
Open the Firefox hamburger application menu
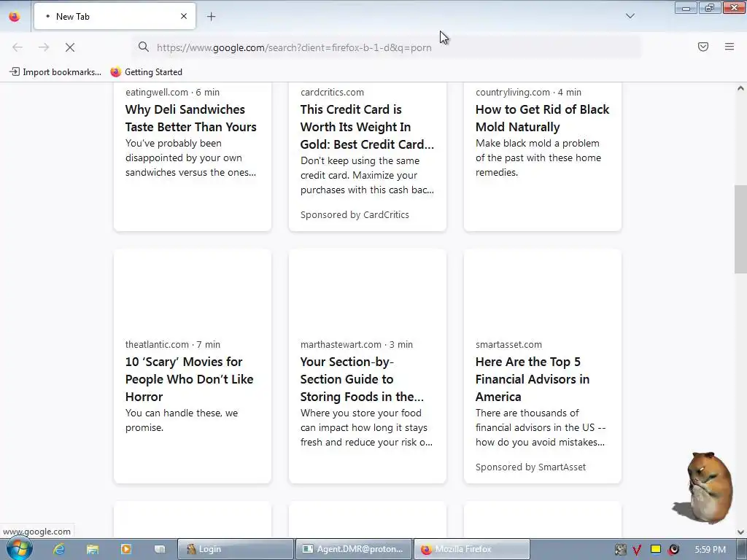click(729, 47)
